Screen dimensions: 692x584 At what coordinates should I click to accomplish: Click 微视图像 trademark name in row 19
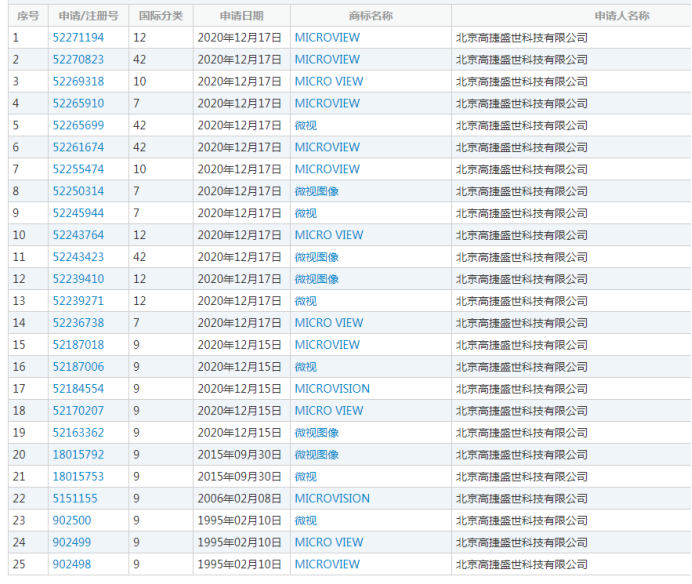coord(316,433)
